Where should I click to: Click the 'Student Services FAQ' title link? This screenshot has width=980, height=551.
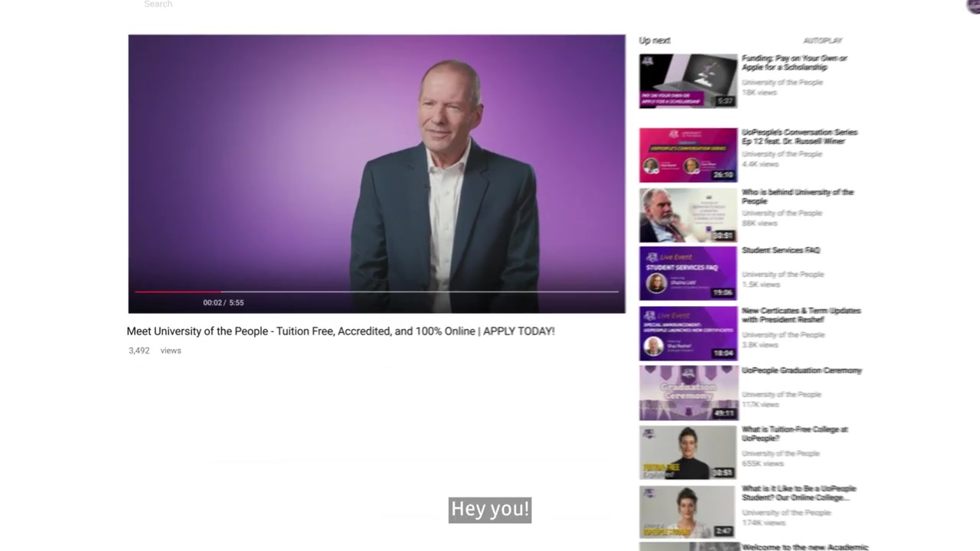(780, 250)
